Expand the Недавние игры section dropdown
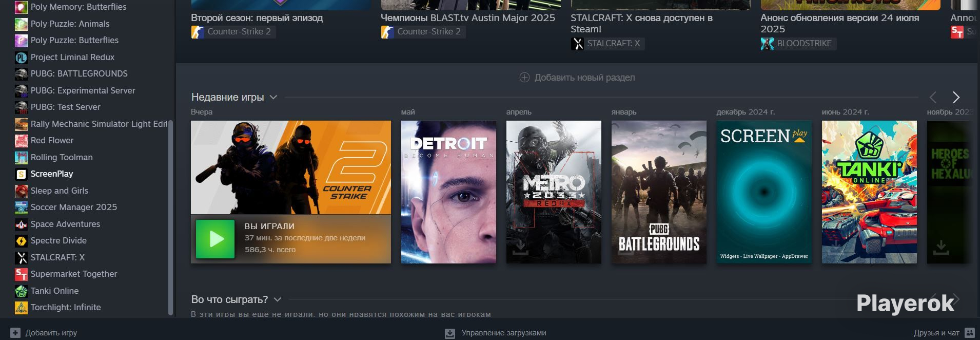 pyautogui.click(x=273, y=97)
